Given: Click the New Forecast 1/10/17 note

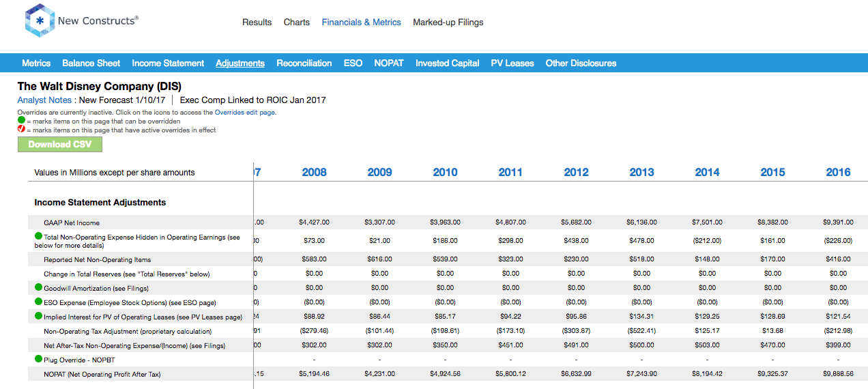Looking at the screenshot, I should point(122,100).
